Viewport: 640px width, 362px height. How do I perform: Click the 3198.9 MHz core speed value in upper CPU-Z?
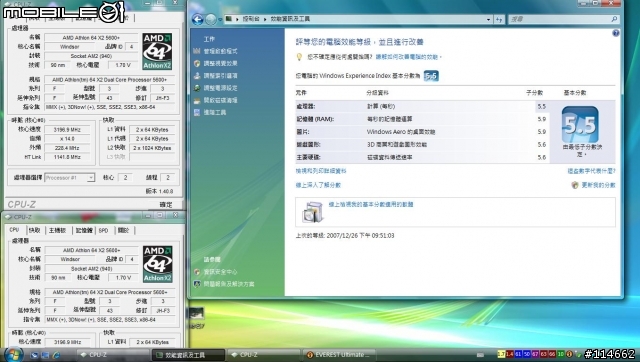67,130
